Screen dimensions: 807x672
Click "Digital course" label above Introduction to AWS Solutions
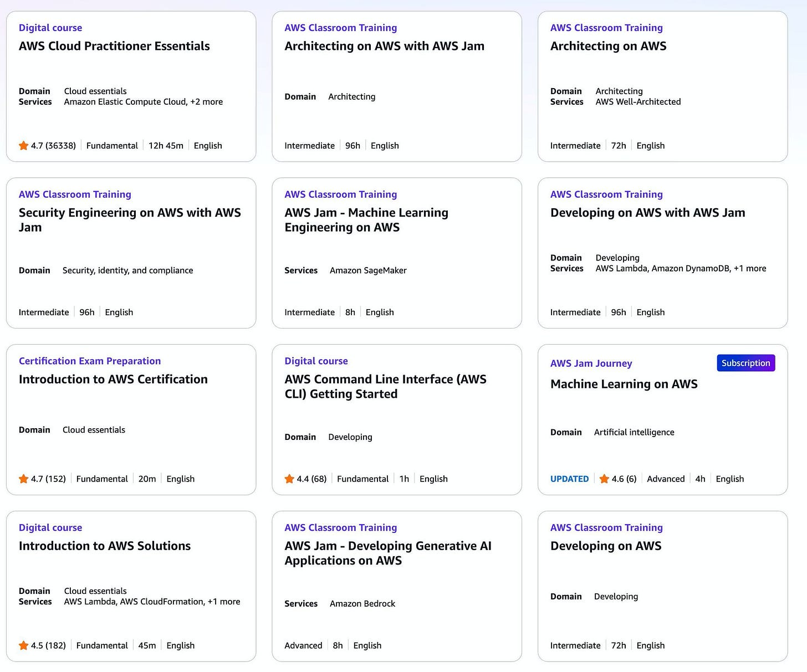pyautogui.click(x=50, y=528)
